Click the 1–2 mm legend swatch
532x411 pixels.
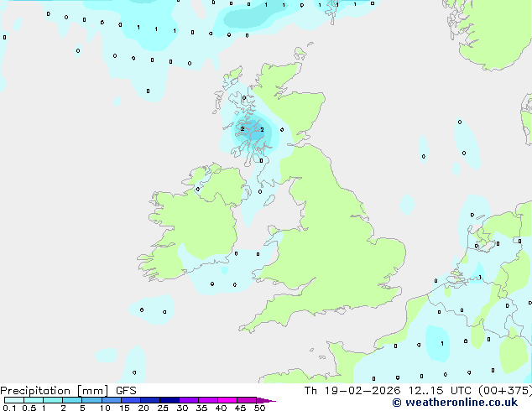(53, 400)
